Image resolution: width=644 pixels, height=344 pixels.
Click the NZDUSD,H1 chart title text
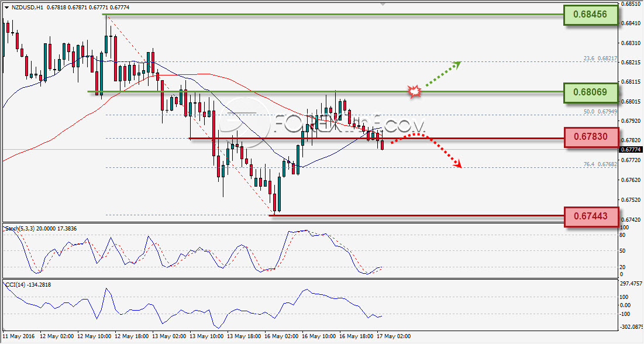point(27,8)
